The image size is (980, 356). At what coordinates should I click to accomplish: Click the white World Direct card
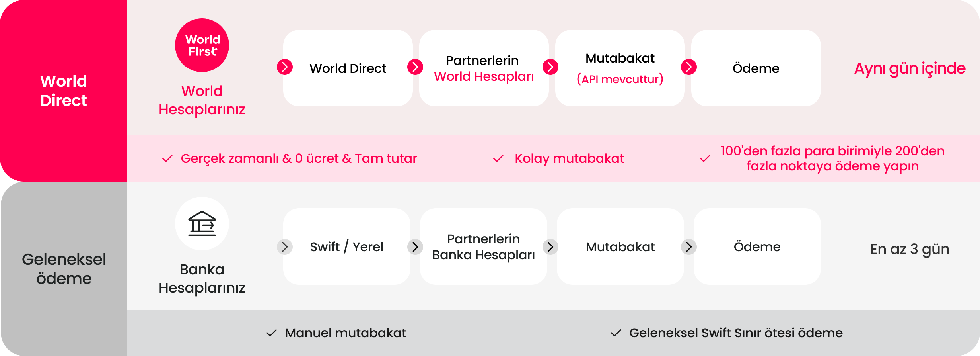click(348, 68)
